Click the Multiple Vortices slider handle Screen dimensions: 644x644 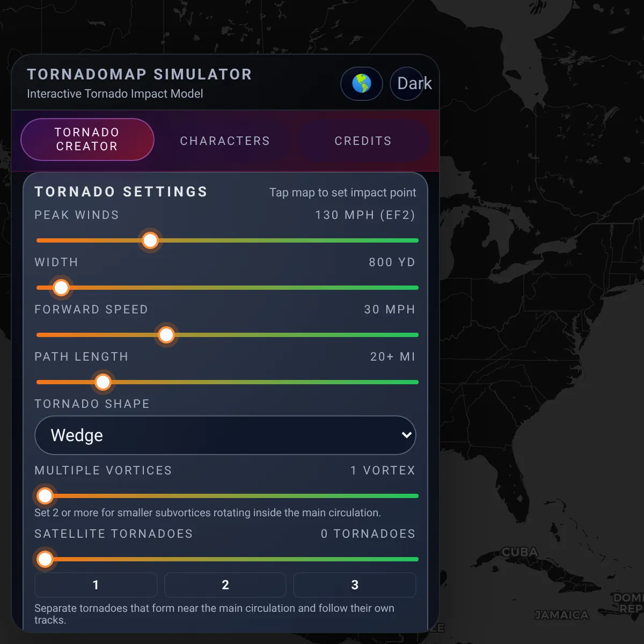click(x=45, y=496)
